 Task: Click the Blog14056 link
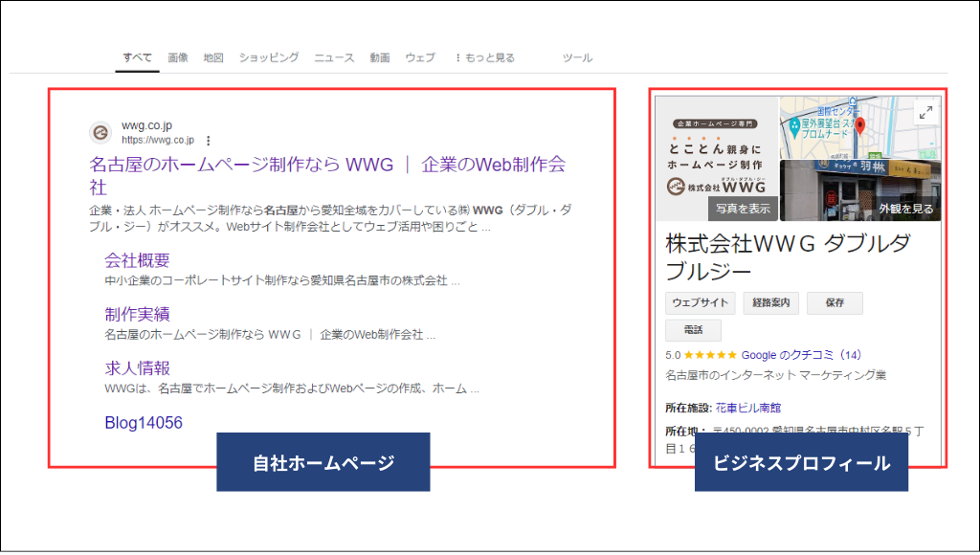click(x=143, y=421)
